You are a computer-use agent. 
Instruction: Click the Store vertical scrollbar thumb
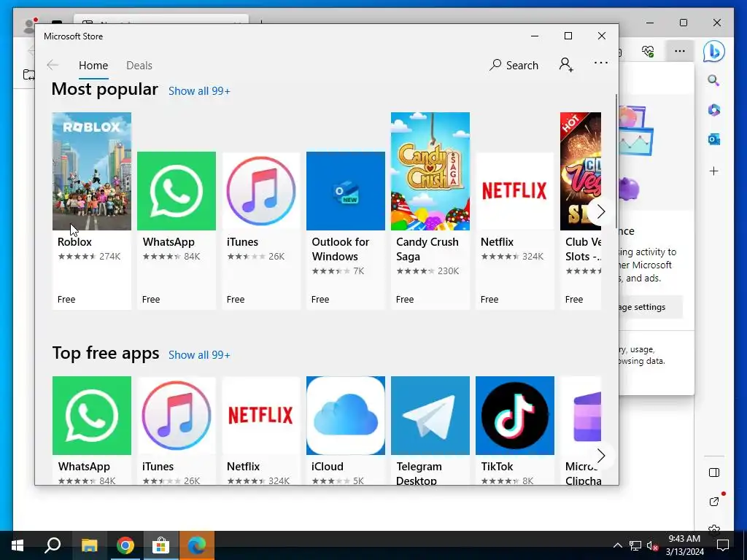616,161
